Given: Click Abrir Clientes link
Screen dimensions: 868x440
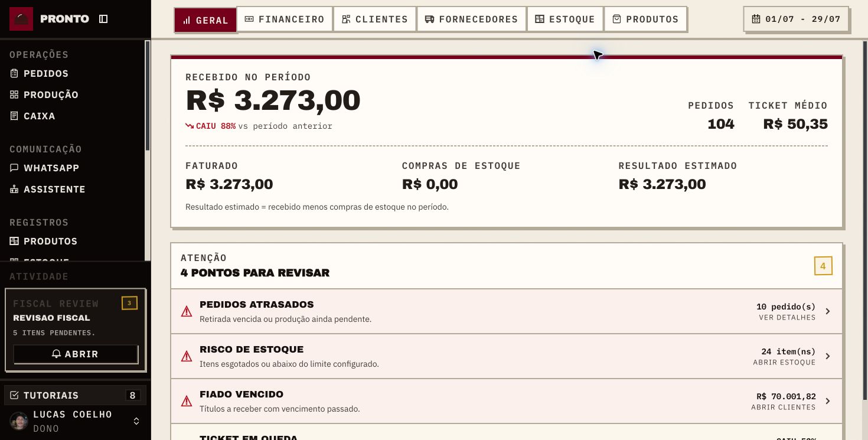Looking at the screenshot, I should tap(784, 408).
